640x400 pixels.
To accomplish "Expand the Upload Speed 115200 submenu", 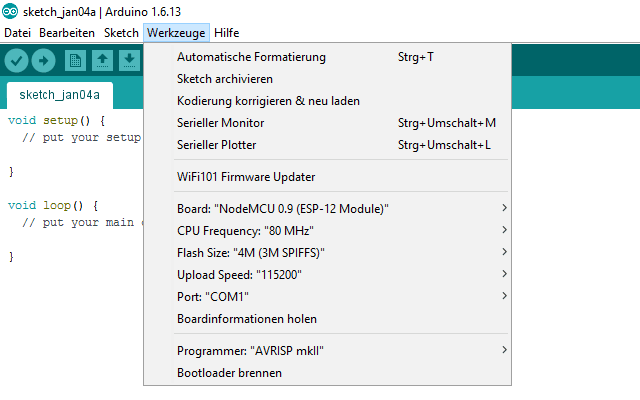I will pos(327,275).
